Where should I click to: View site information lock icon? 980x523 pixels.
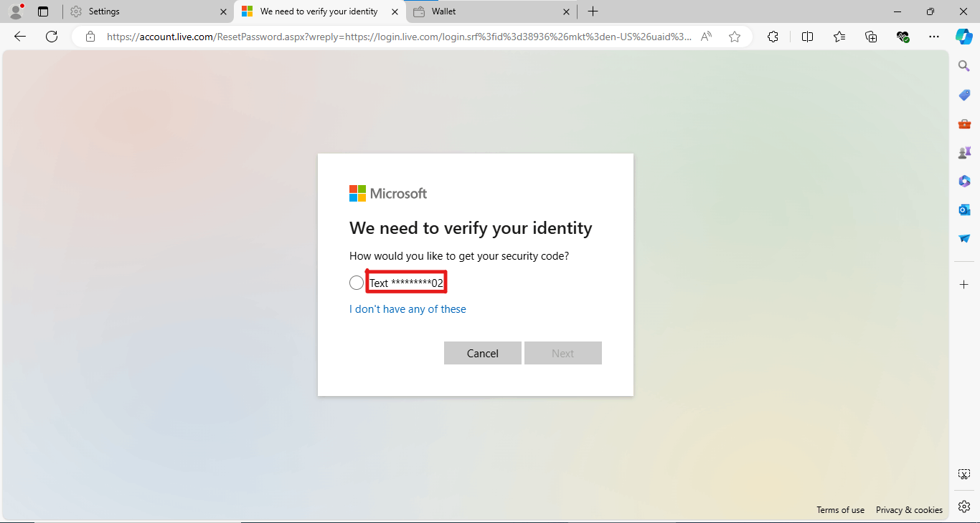[90, 37]
